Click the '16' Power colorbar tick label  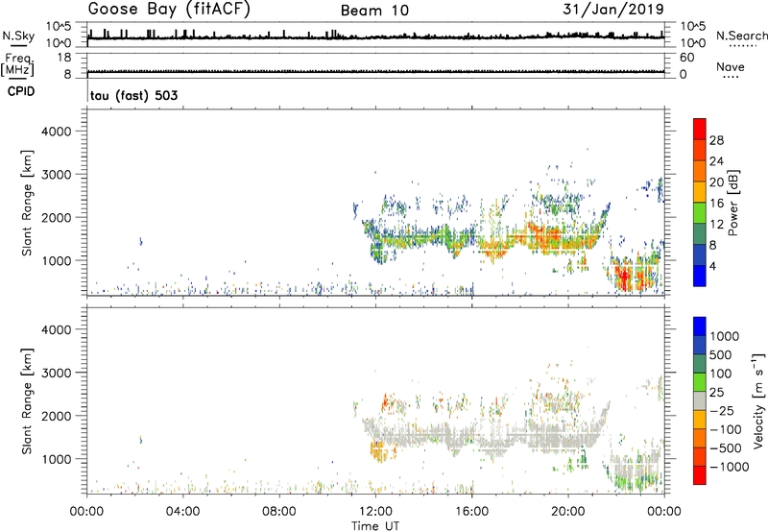[x=716, y=204]
